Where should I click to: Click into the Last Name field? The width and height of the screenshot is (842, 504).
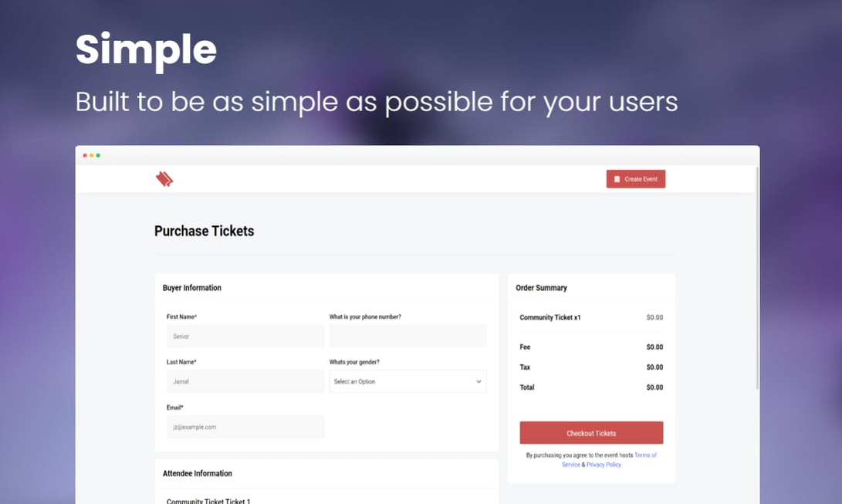pos(245,381)
